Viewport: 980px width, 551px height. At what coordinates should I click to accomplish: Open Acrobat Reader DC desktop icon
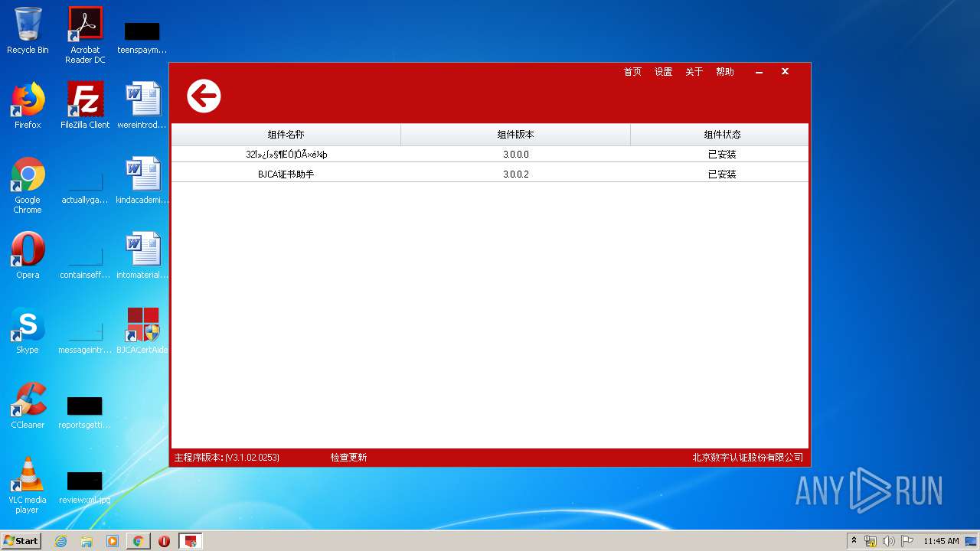pos(85,35)
